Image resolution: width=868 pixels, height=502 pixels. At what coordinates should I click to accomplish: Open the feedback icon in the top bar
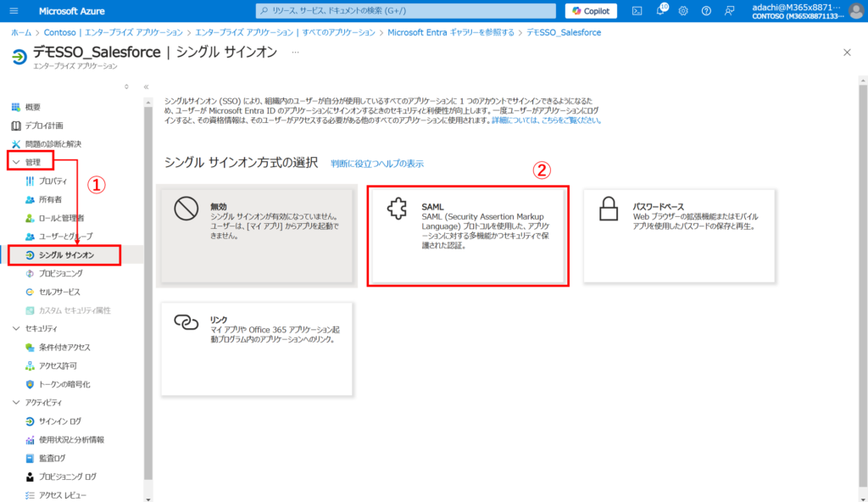[x=730, y=10]
